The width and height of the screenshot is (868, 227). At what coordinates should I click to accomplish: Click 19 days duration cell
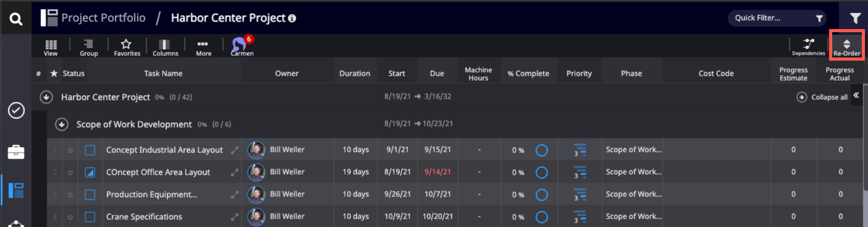[356, 172]
